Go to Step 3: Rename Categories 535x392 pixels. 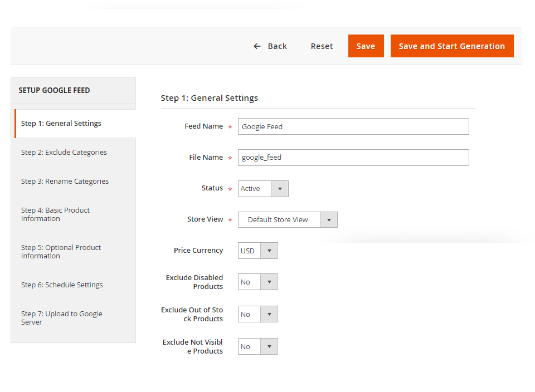click(x=65, y=181)
